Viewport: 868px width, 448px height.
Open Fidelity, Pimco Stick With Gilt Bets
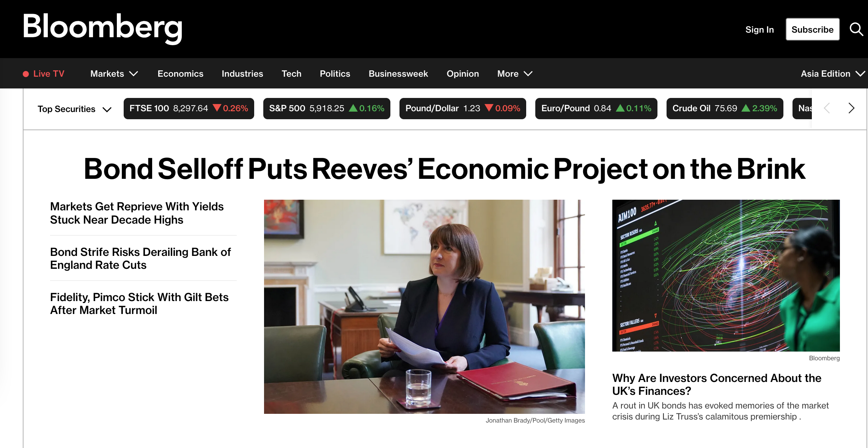click(139, 303)
